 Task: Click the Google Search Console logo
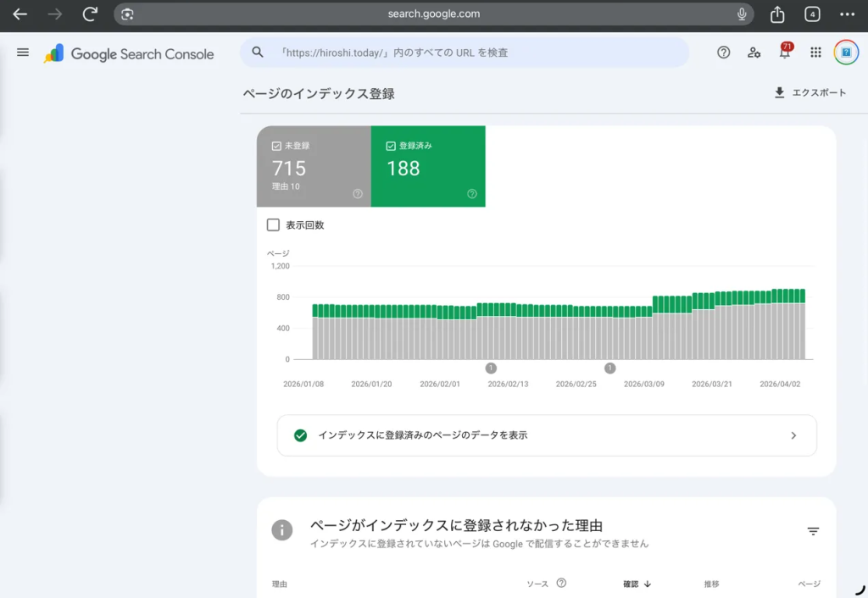[129, 53]
